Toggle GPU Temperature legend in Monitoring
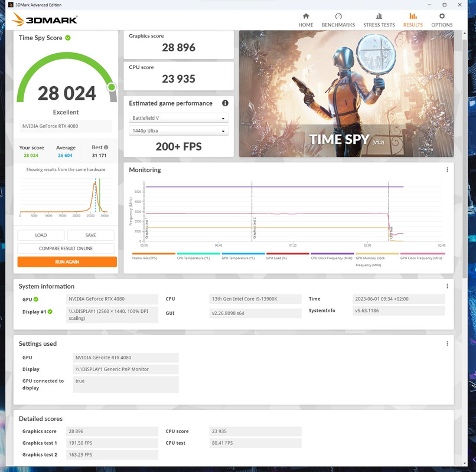The height and width of the screenshot is (472, 476). pos(243,256)
